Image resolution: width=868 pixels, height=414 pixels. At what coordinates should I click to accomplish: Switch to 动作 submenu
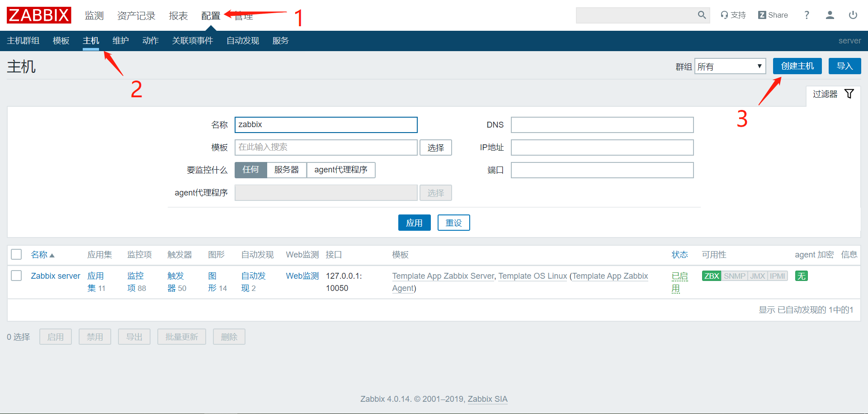pyautogui.click(x=151, y=41)
